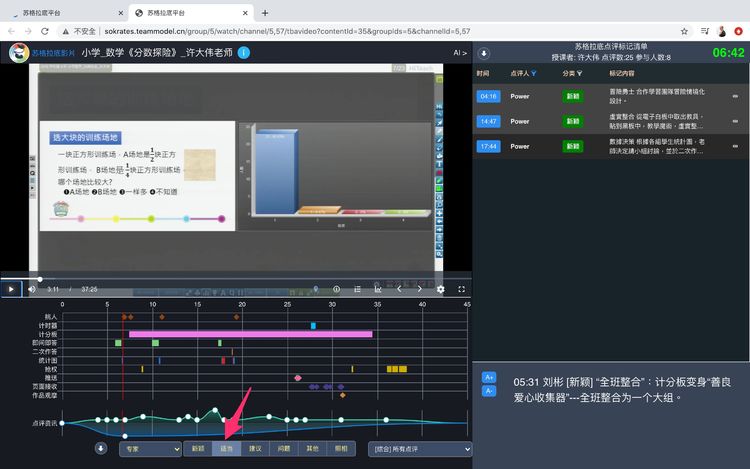Click the download icon below the timeline chart
This screenshot has width=750, height=469.
(x=101, y=448)
